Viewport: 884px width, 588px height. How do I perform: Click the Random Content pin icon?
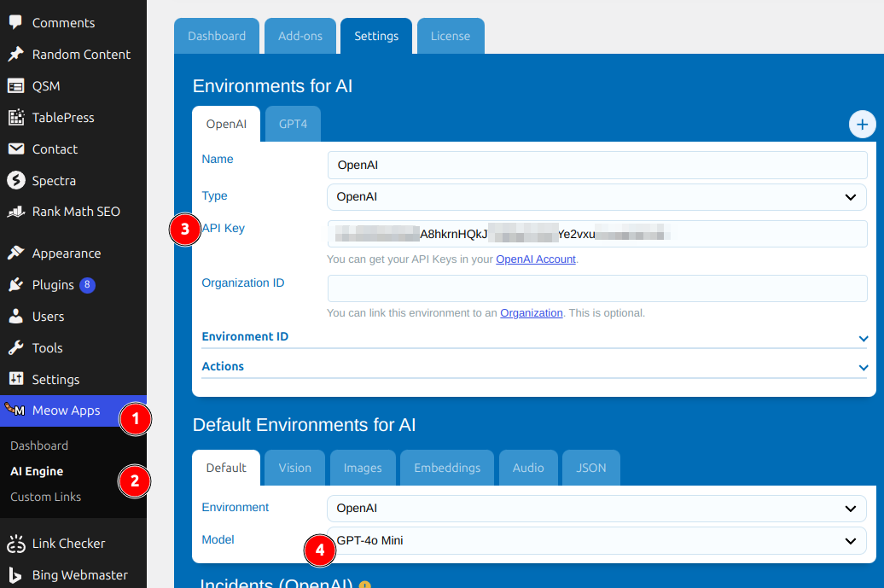(x=15, y=55)
